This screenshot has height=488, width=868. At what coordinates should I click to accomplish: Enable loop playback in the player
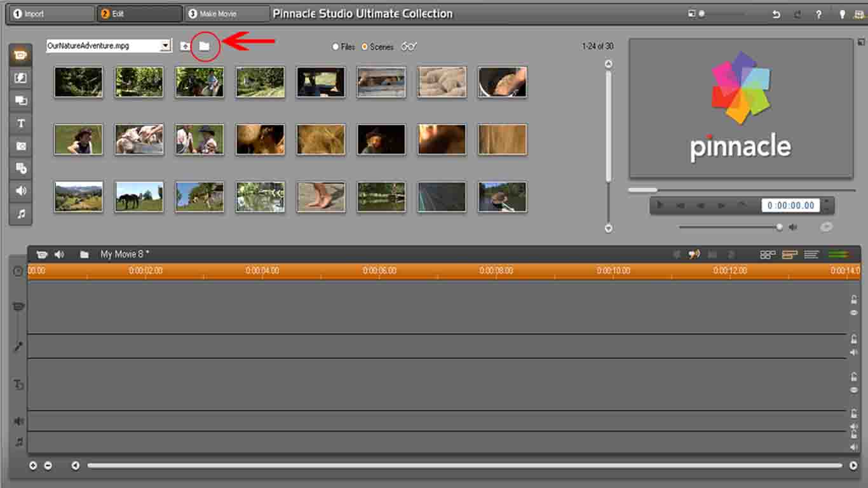[x=742, y=205]
